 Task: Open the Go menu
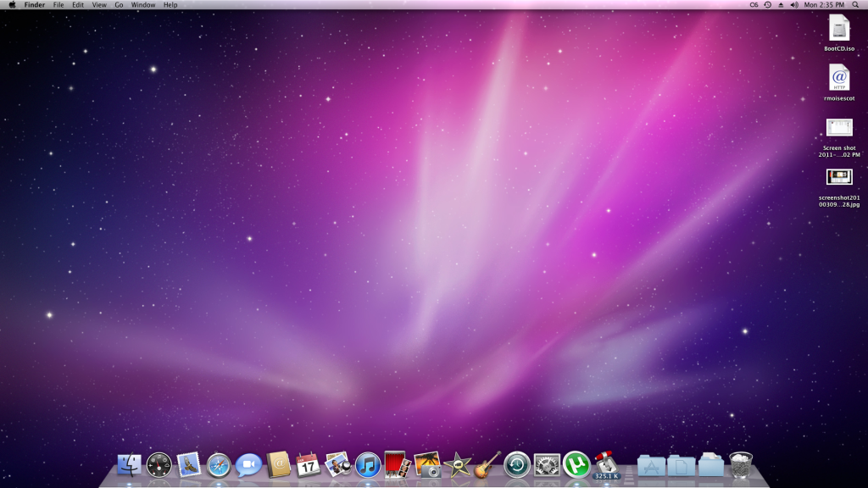coord(119,5)
